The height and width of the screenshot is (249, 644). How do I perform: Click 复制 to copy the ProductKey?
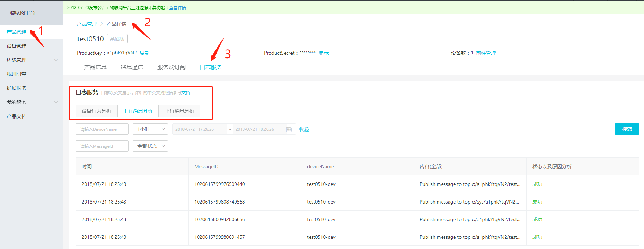pyautogui.click(x=144, y=53)
